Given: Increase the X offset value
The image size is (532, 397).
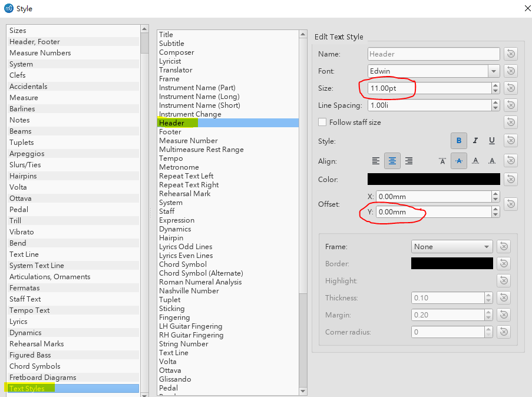Looking at the screenshot, I should tap(495, 194).
